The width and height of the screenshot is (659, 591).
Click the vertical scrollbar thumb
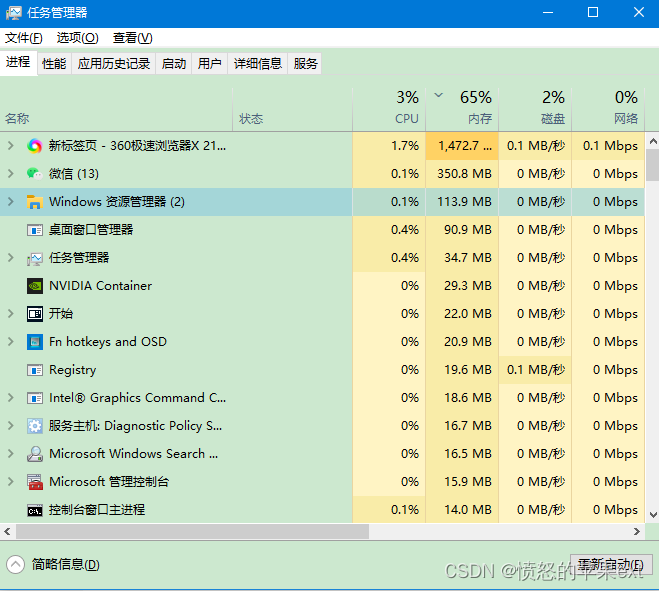[x=653, y=164]
